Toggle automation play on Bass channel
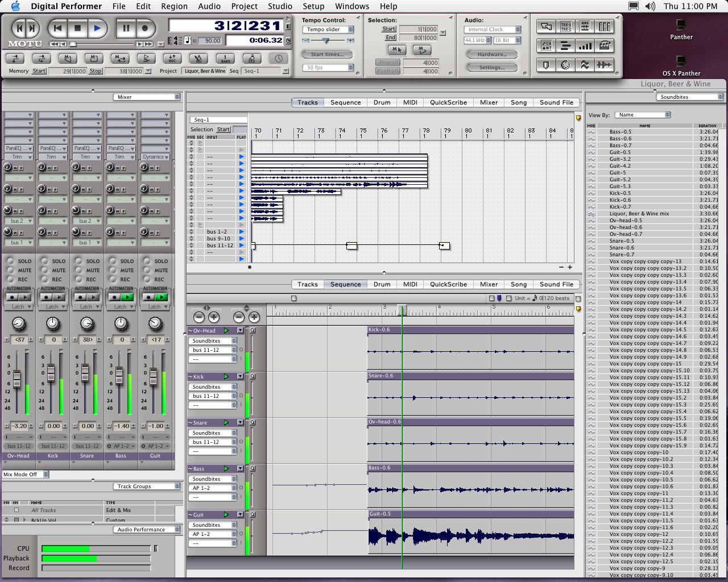 [127, 297]
